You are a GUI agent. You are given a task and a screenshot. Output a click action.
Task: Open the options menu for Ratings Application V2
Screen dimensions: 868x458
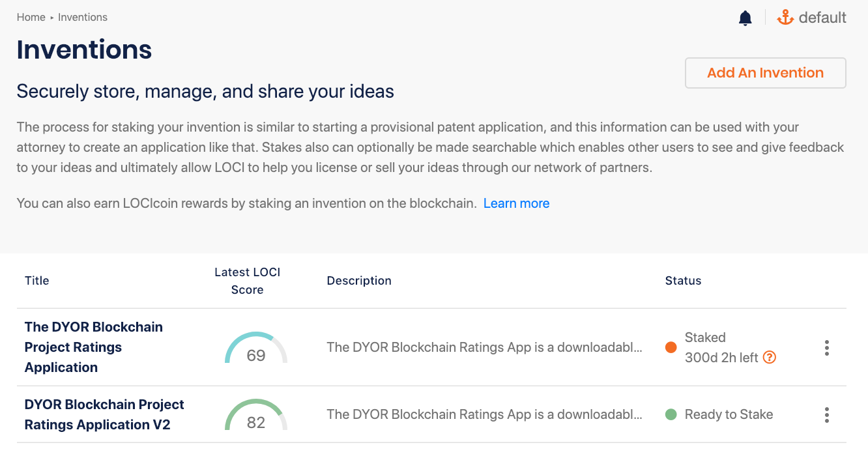(826, 415)
